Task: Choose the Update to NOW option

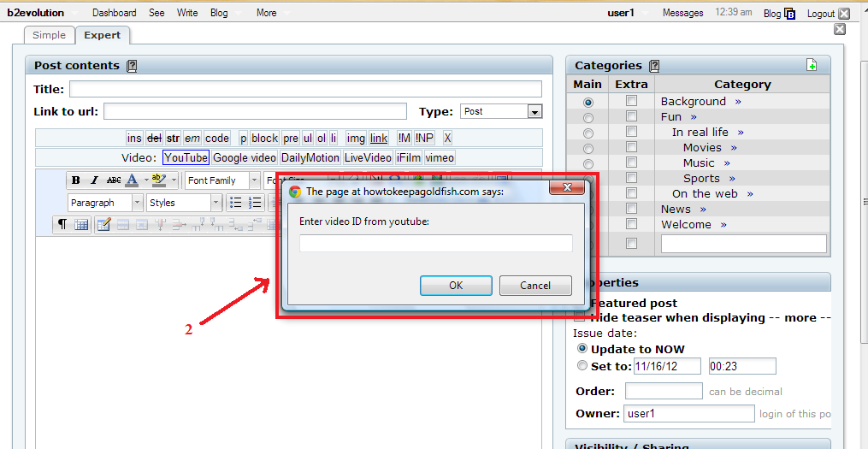Action: 582,349
